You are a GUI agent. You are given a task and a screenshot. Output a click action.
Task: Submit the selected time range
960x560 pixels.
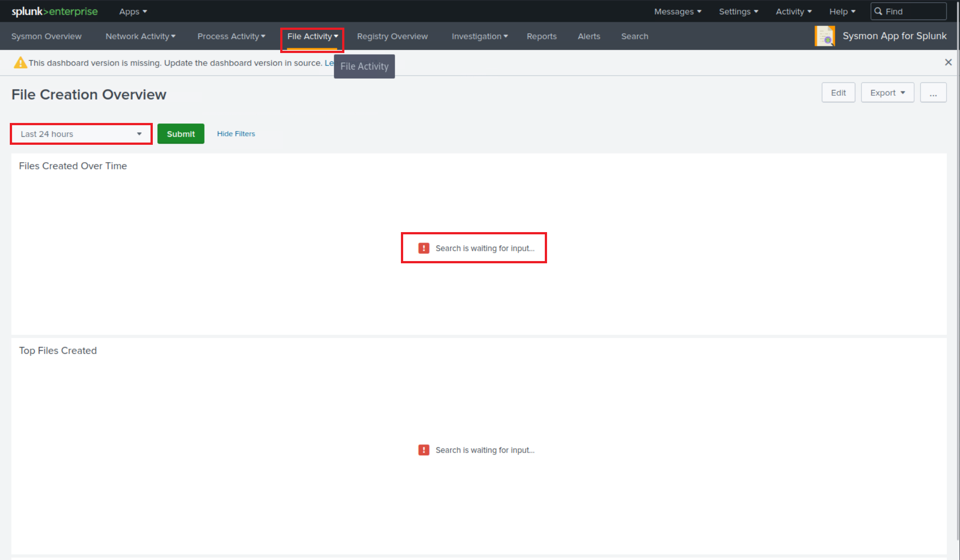tap(180, 134)
